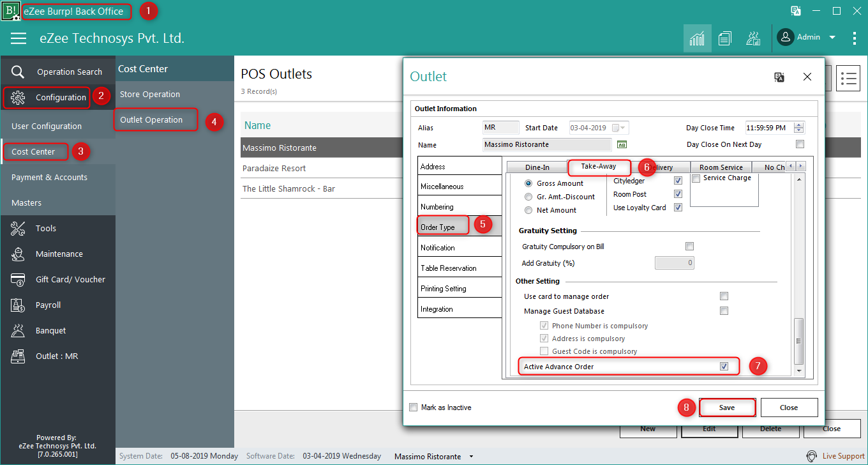The height and width of the screenshot is (465, 868).
Task: Open the vertical three-dot options menu
Action: click(855, 38)
